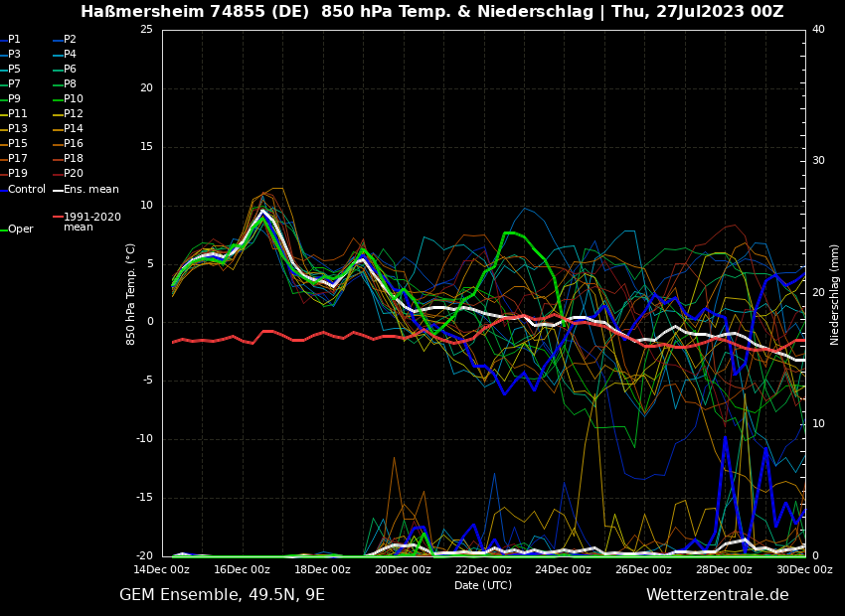Click the P13 legend entry
This screenshot has height=616, width=845.
[x=18, y=129]
